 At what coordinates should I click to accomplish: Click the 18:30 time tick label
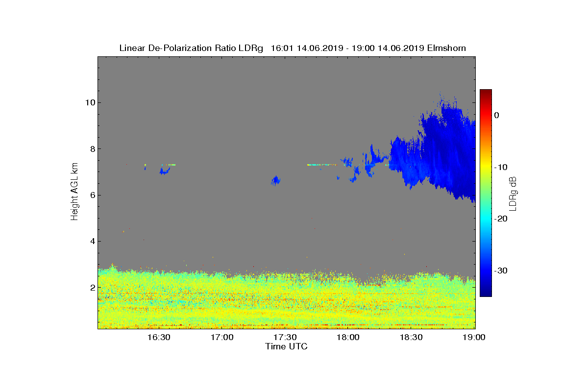(x=412, y=337)
